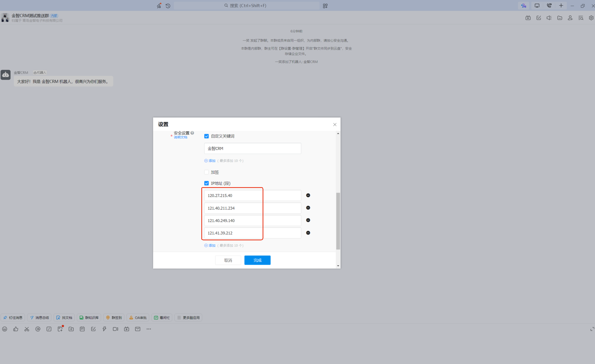Open the history clock icon beside search

click(168, 6)
